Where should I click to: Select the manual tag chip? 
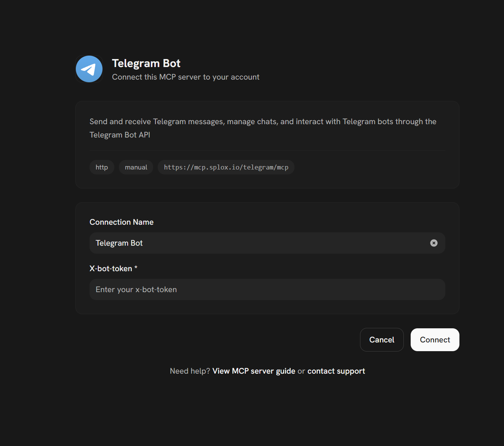pos(136,167)
